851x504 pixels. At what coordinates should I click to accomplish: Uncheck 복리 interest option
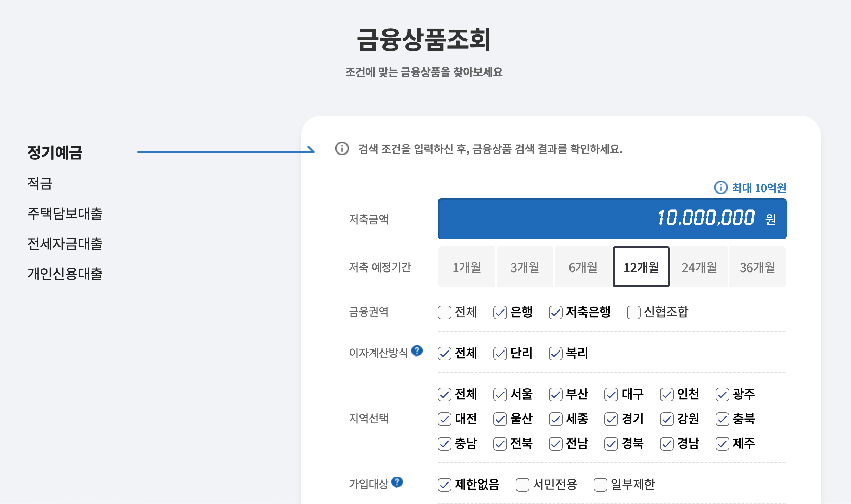click(x=555, y=354)
